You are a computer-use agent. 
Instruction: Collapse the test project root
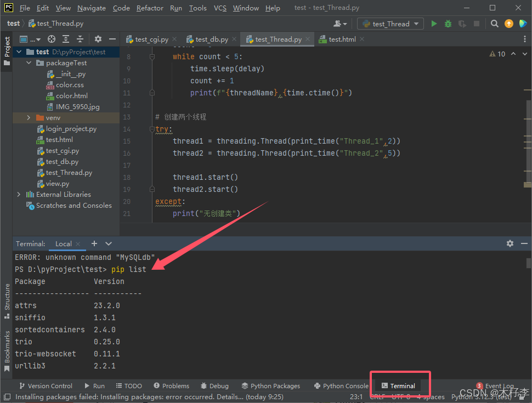pyautogui.click(x=19, y=52)
